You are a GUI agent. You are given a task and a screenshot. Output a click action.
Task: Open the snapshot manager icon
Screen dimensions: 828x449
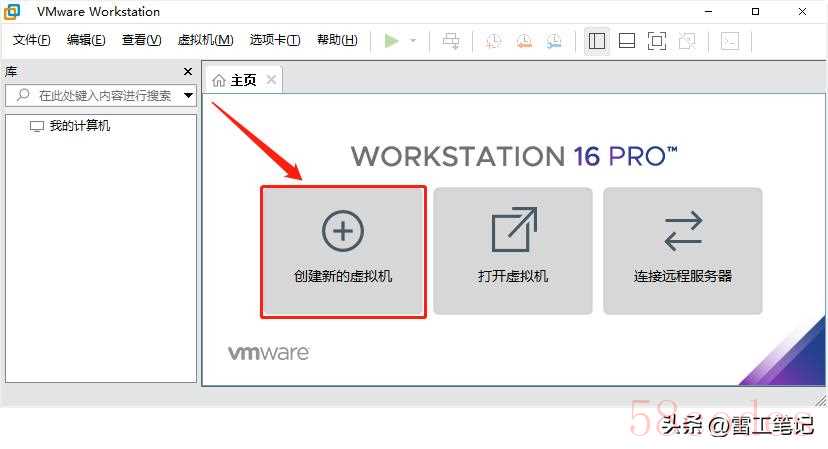tap(554, 41)
